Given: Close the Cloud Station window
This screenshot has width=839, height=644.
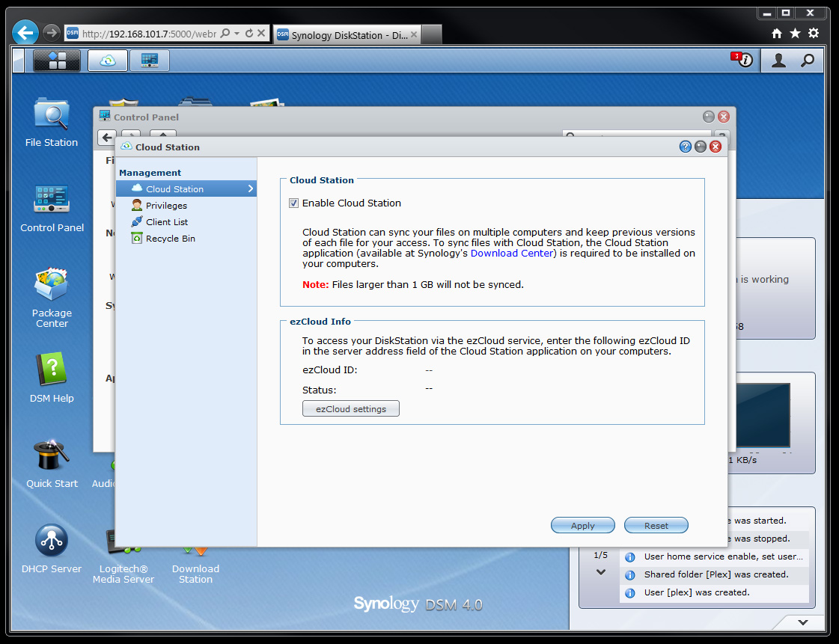Looking at the screenshot, I should pos(716,147).
